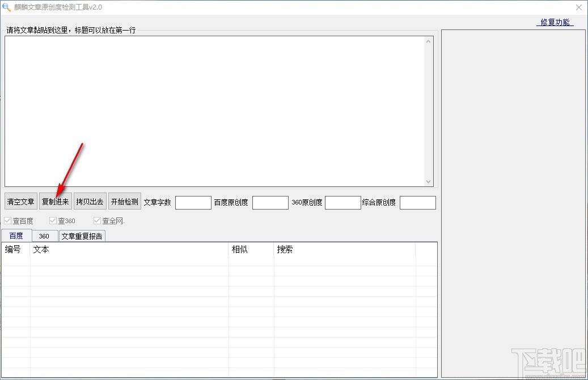Click the 清空文章 button

click(x=20, y=202)
